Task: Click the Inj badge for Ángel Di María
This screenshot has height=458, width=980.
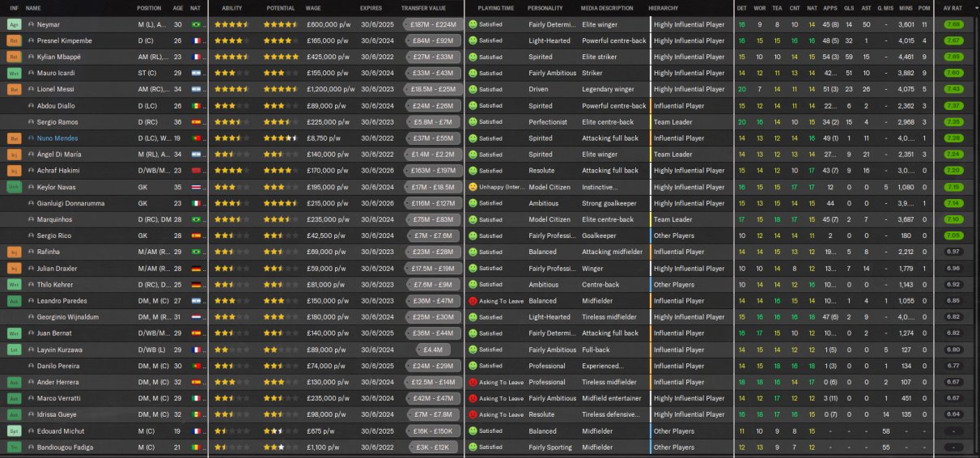Action: click(x=14, y=155)
